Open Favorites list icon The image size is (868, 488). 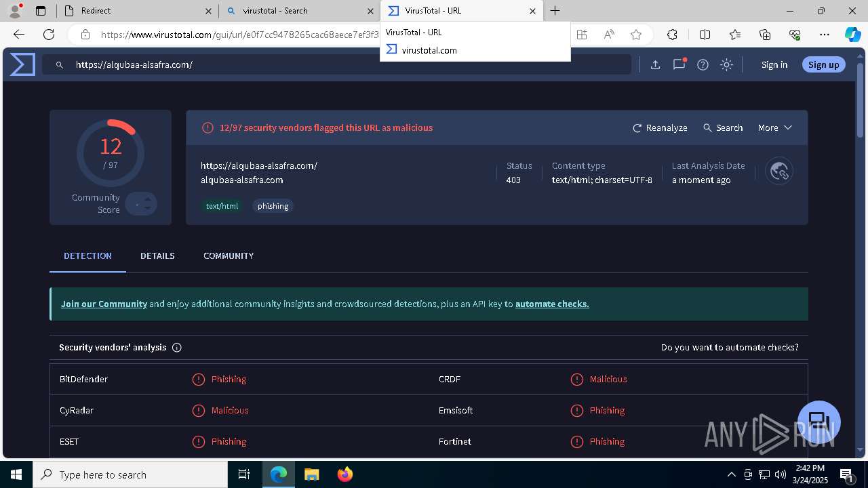[735, 35]
